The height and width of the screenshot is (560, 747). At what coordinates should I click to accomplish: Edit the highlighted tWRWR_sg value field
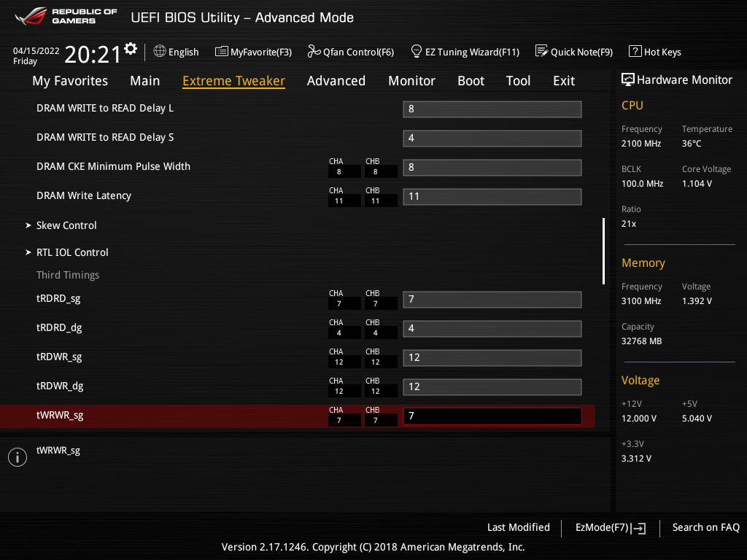pos(492,416)
